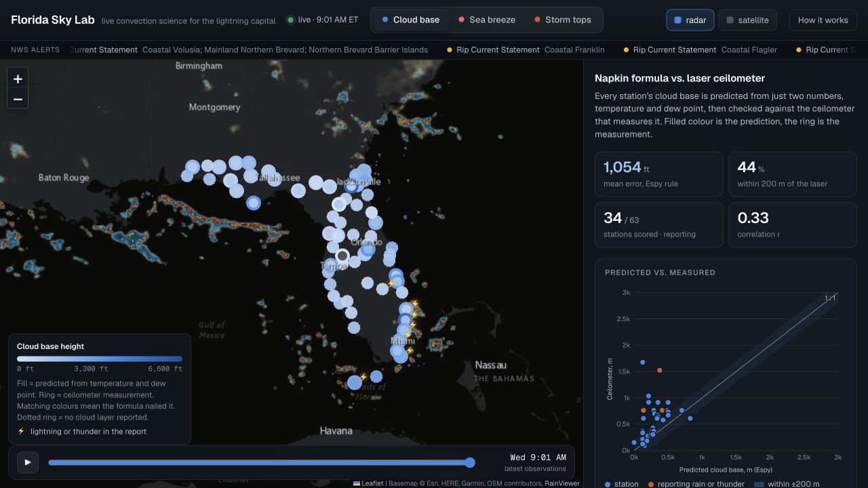Zoom in on the map
868x488 pixels.
point(18,79)
